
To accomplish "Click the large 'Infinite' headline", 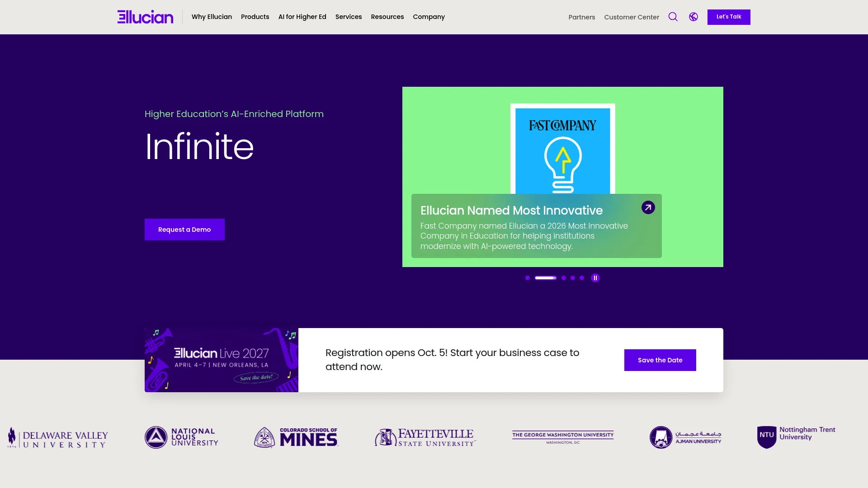I will tap(199, 146).
